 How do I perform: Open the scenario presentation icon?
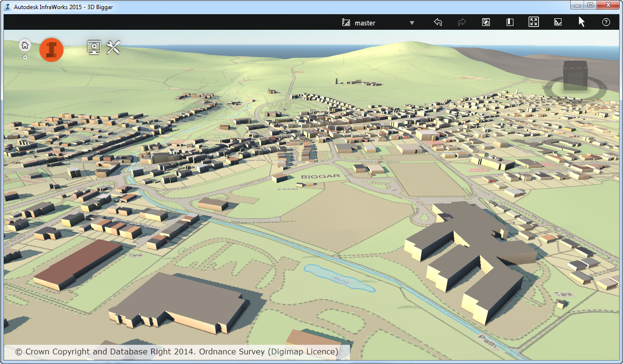coord(94,48)
